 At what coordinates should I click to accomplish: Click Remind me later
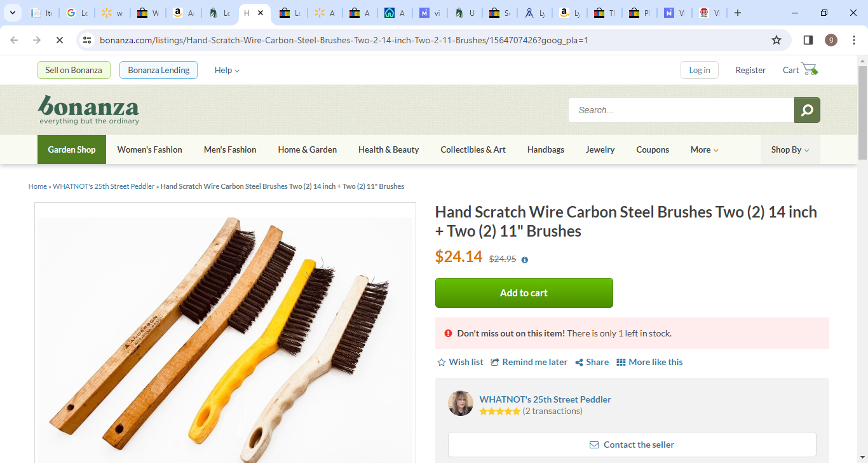529,362
